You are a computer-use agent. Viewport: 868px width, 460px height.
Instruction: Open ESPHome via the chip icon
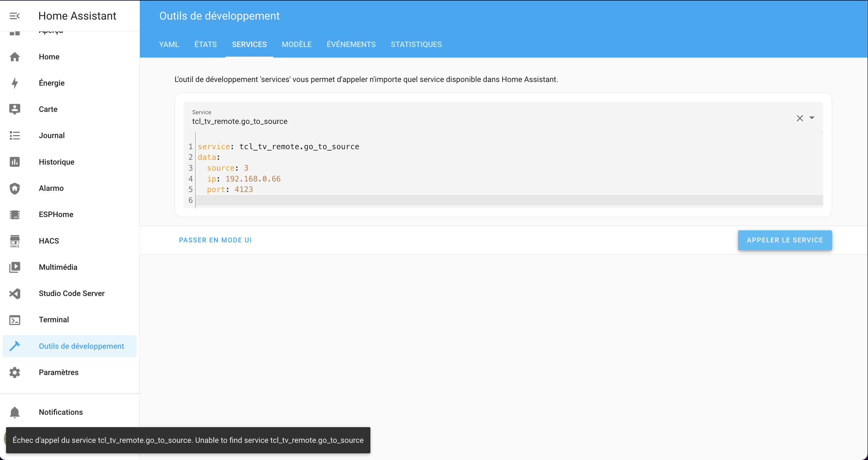14,214
